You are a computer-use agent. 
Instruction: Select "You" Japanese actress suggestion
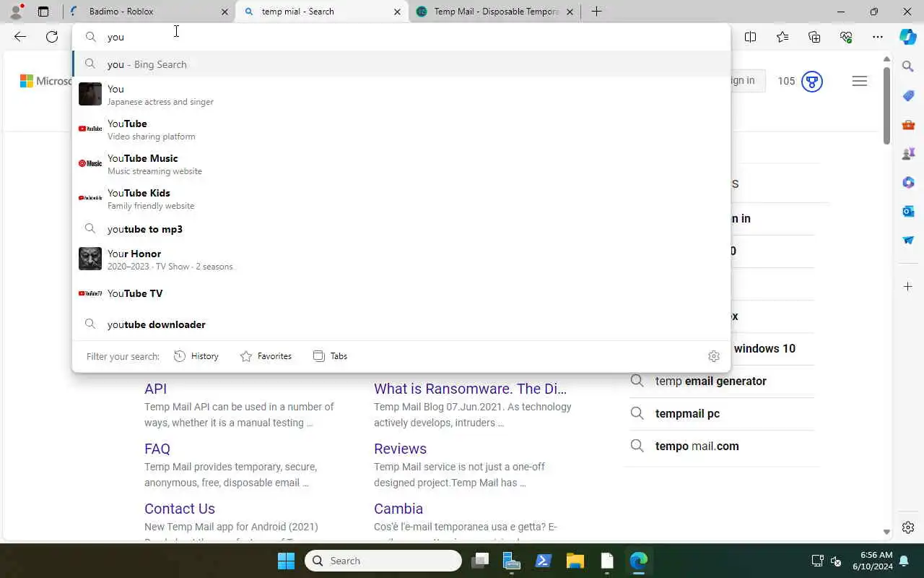tap(401, 95)
